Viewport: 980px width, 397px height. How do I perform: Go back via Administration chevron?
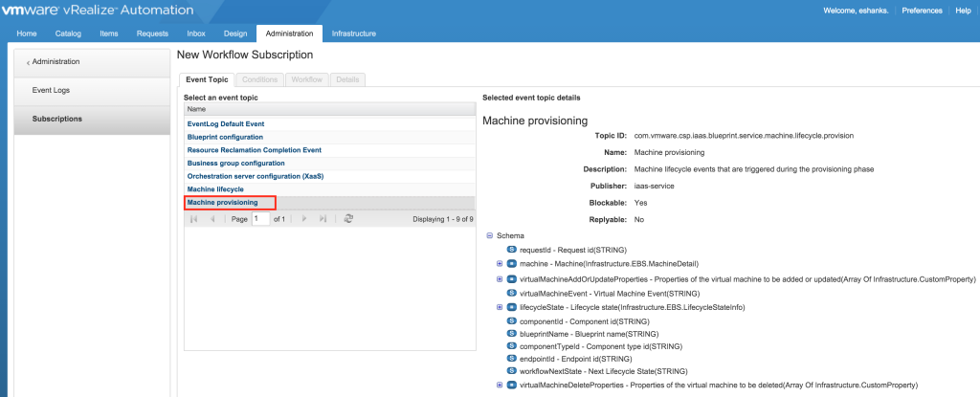(28, 62)
